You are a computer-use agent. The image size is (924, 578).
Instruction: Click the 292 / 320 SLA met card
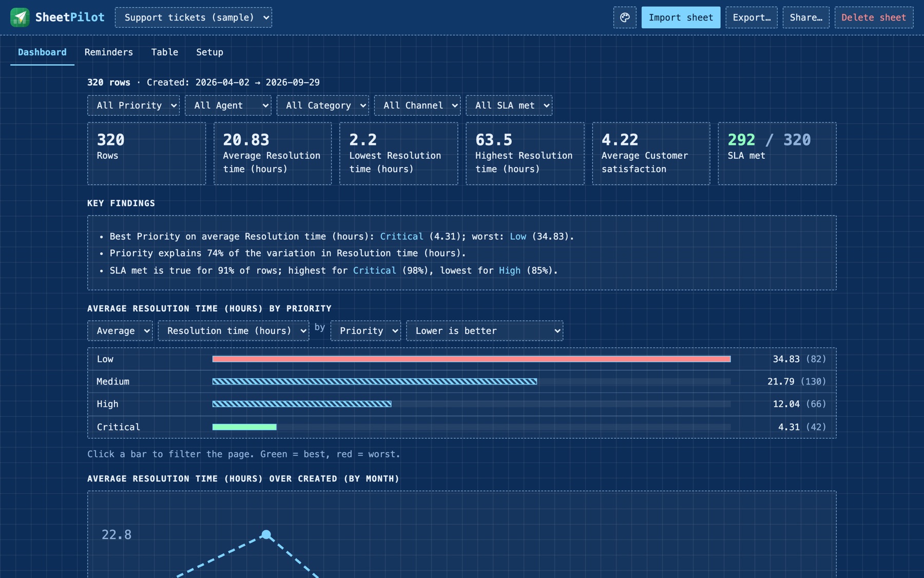coord(777,154)
